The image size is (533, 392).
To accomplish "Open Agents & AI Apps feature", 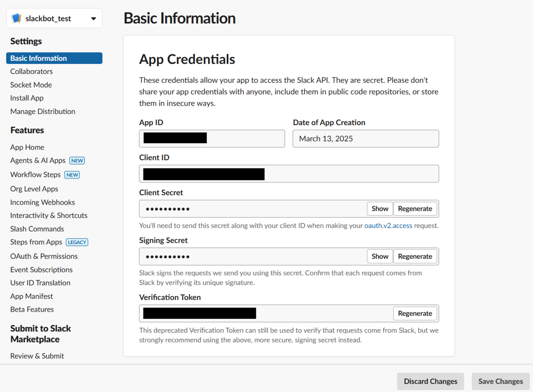I will (38, 161).
